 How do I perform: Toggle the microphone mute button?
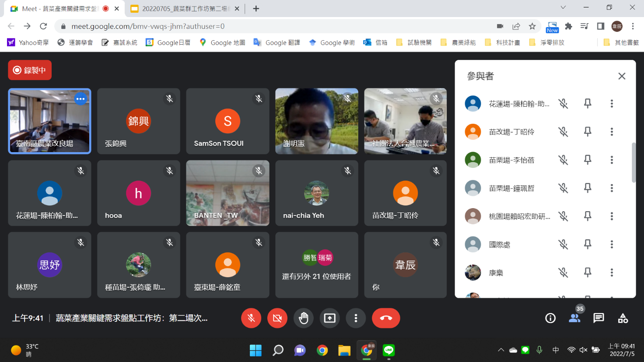[251, 318]
